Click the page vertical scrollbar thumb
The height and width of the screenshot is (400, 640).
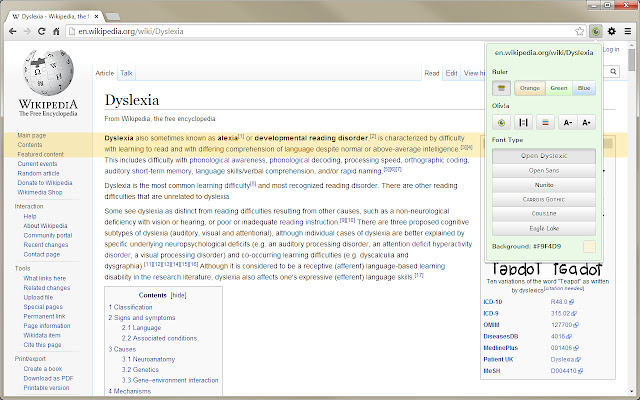tap(631, 60)
